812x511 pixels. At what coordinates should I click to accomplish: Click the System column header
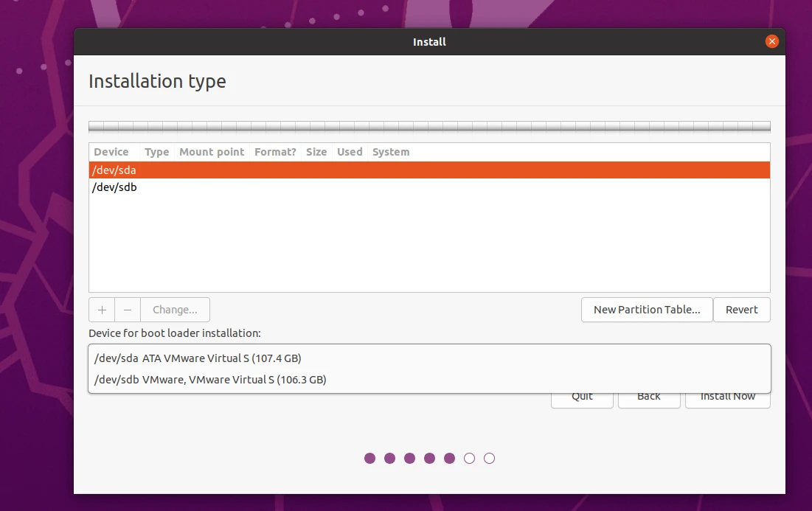point(391,152)
